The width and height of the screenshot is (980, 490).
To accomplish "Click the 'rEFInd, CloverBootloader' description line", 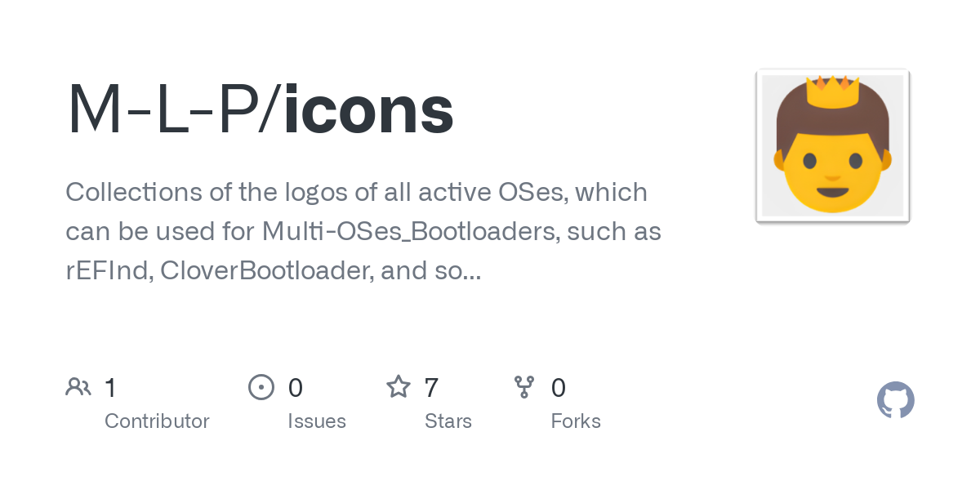I will [x=273, y=270].
